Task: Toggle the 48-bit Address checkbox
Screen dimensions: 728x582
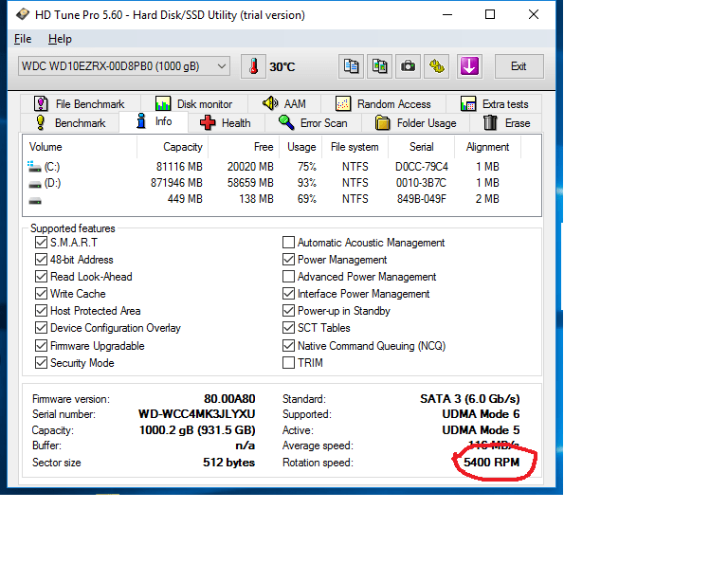Action: click(41, 260)
